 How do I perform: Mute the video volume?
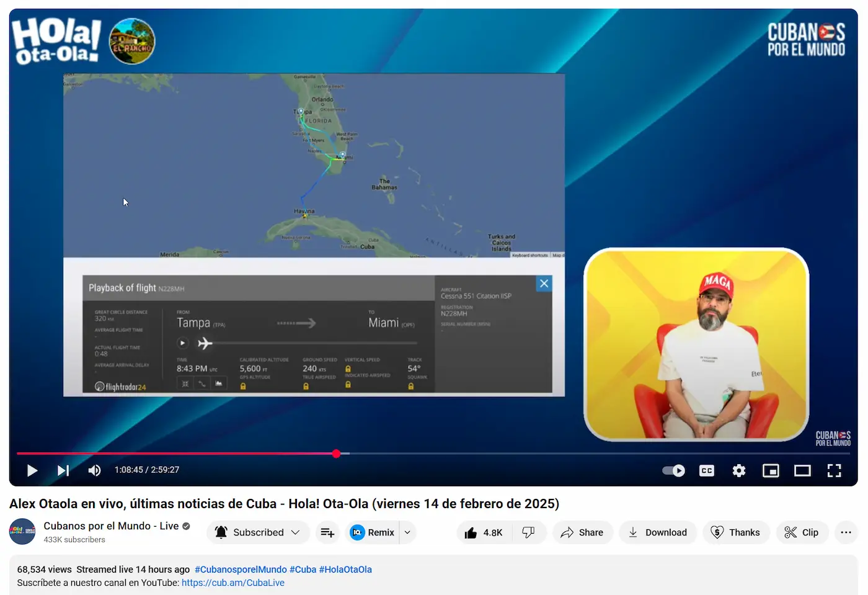[x=94, y=470]
